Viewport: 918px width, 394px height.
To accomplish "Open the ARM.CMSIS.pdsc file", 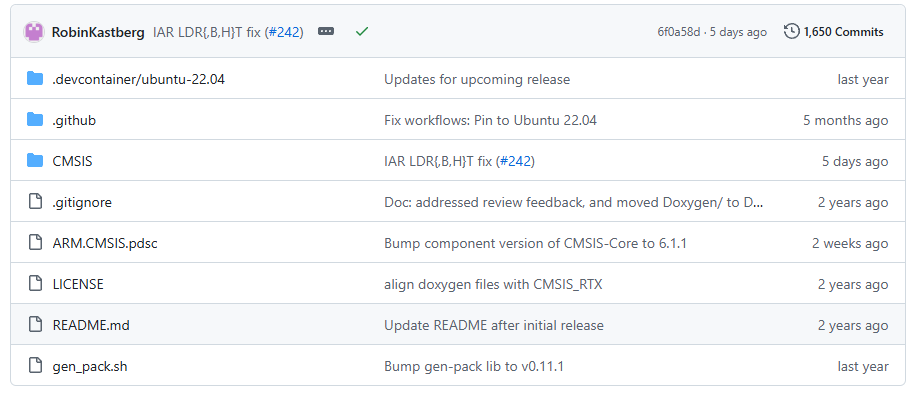I will tap(105, 244).
